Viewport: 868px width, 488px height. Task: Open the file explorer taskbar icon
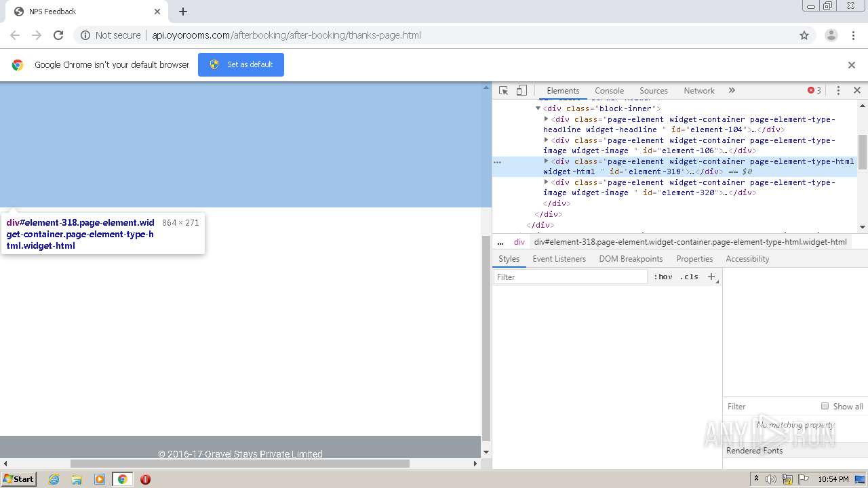(77, 479)
